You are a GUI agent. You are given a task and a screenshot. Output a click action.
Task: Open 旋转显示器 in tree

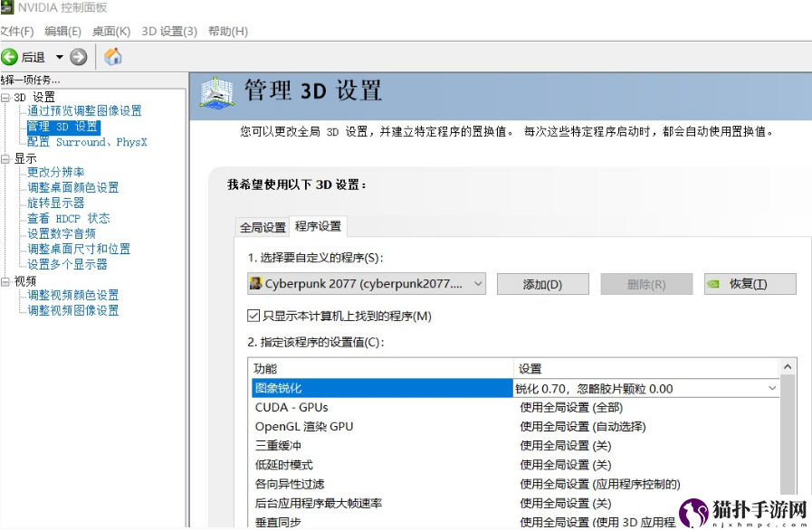pyautogui.click(x=55, y=203)
